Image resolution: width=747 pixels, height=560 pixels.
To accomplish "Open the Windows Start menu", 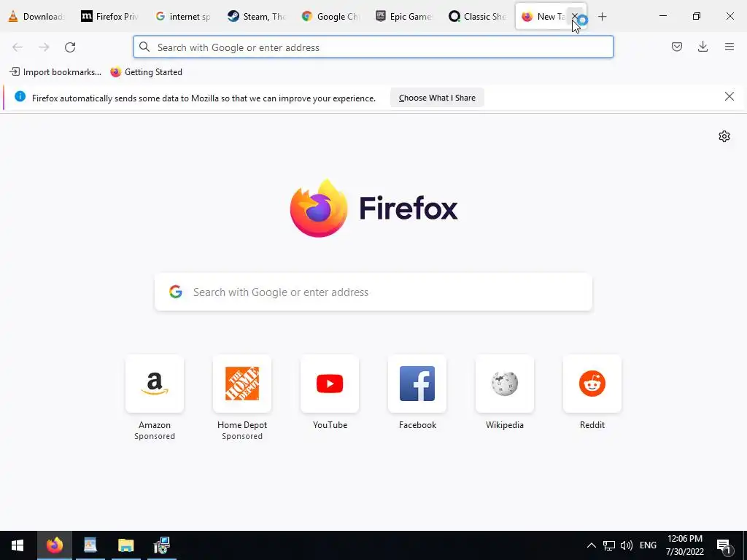I will [x=18, y=545].
